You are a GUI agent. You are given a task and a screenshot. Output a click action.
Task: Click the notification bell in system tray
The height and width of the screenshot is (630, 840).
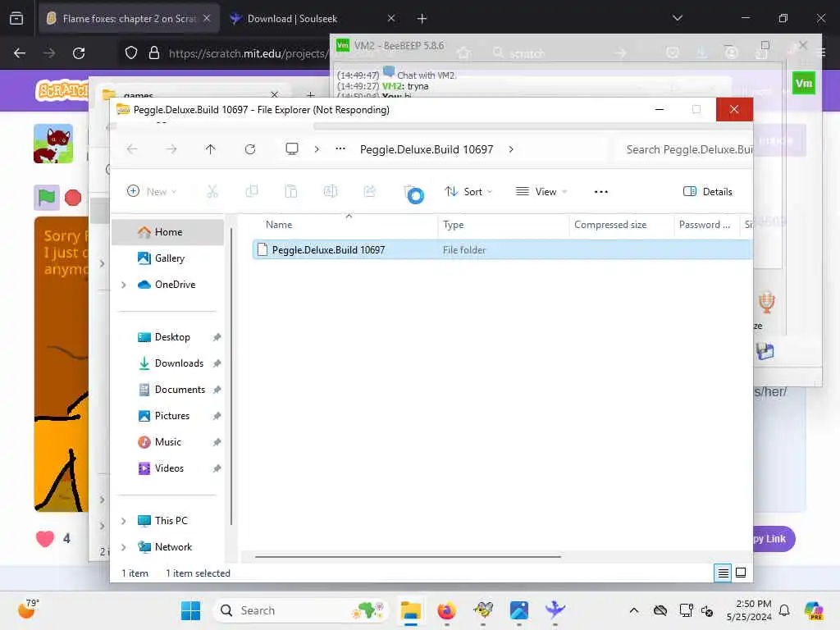click(x=784, y=610)
